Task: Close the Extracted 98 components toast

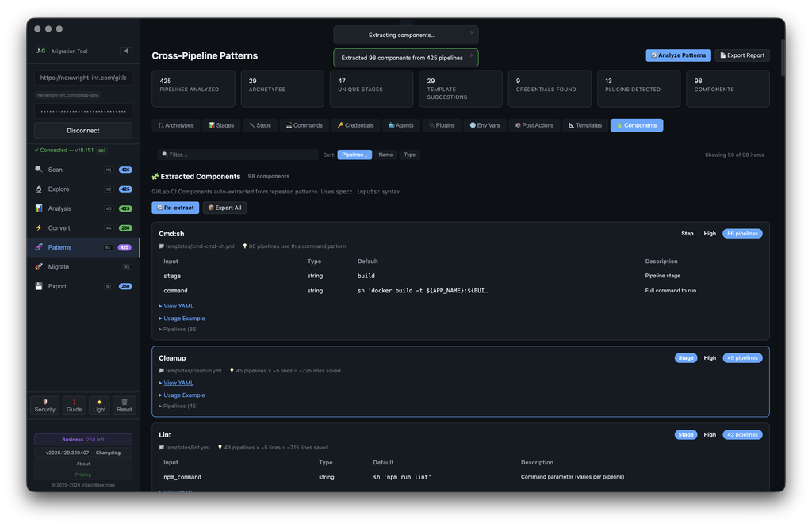Action: click(472, 55)
